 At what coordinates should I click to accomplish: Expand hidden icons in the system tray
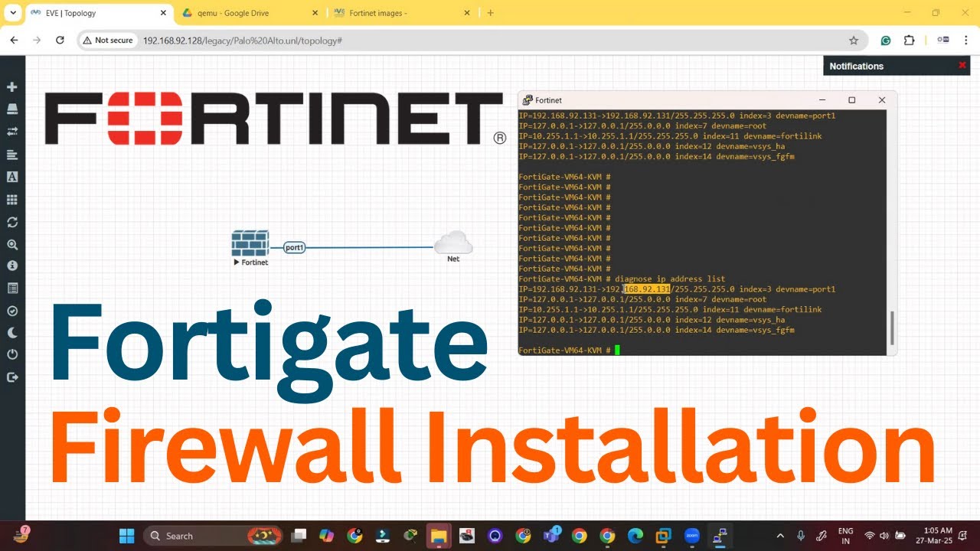[x=780, y=535]
